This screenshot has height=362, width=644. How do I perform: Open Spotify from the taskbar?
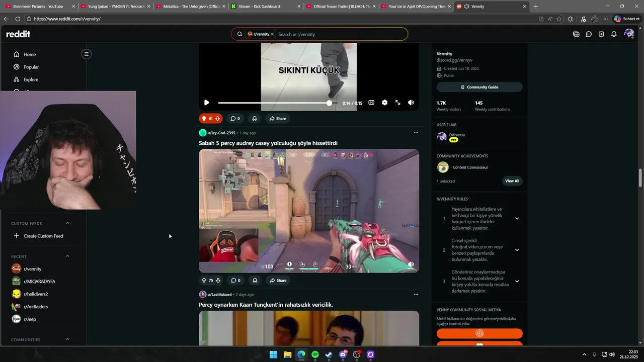(x=315, y=354)
